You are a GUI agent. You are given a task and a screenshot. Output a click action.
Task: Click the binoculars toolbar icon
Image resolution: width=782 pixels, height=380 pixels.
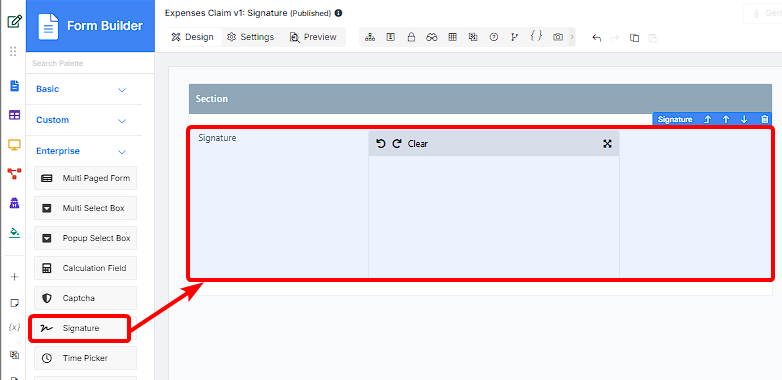432,37
